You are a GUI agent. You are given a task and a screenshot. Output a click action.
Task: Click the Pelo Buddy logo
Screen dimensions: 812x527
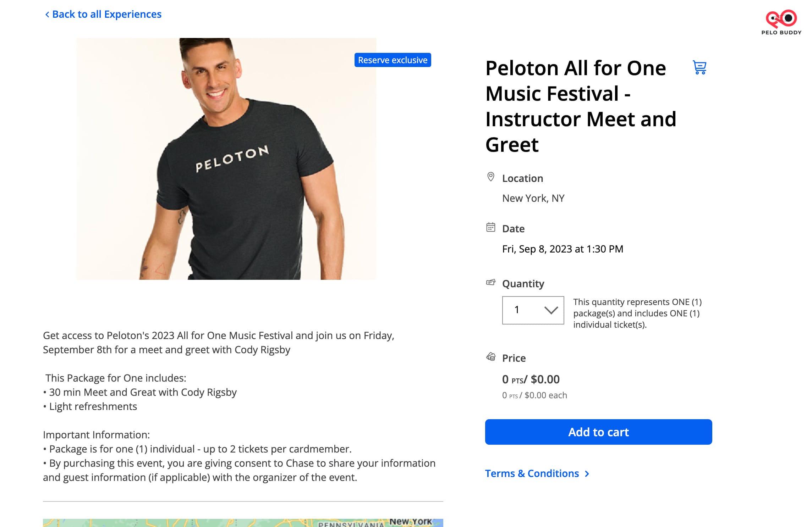point(781,22)
